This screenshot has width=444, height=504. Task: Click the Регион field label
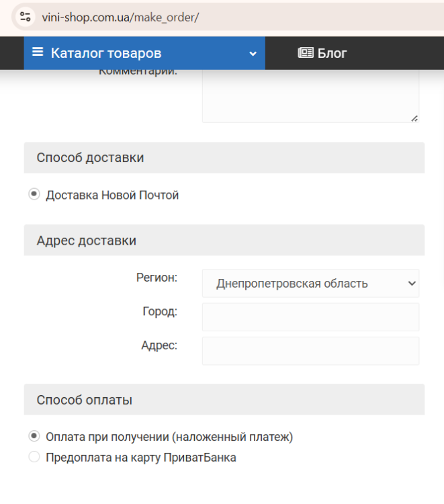[157, 278]
